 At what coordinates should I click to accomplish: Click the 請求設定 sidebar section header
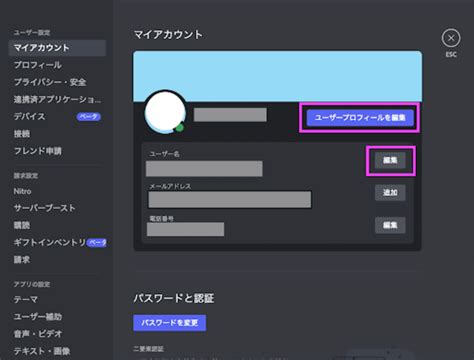tap(26, 176)
